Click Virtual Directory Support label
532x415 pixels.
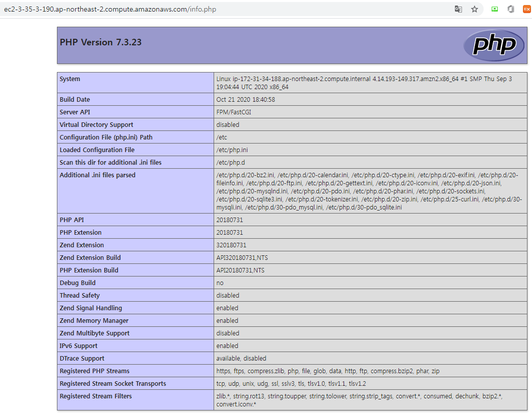coord(96,124)
